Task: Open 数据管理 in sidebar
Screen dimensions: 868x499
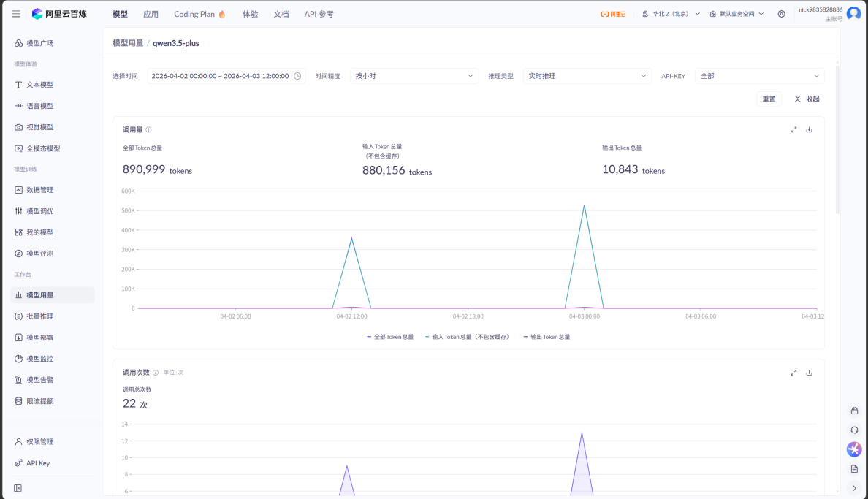Action: click(x=53, y=190)
